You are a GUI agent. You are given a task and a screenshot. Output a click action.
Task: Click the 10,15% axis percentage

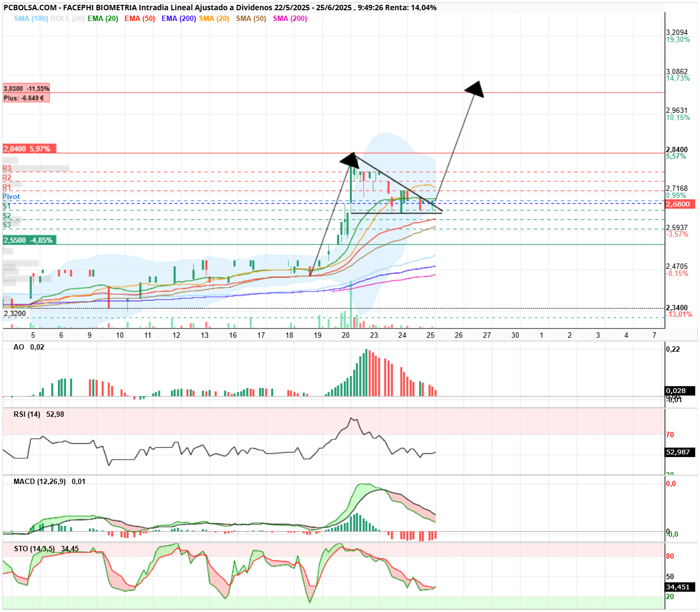pyautogui.click(x=678, y=117)
